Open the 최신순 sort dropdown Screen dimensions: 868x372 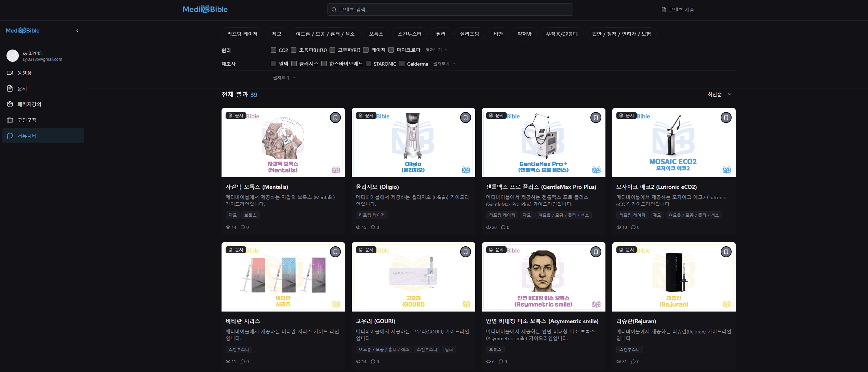pyautogui.click(x=719, y=94)
